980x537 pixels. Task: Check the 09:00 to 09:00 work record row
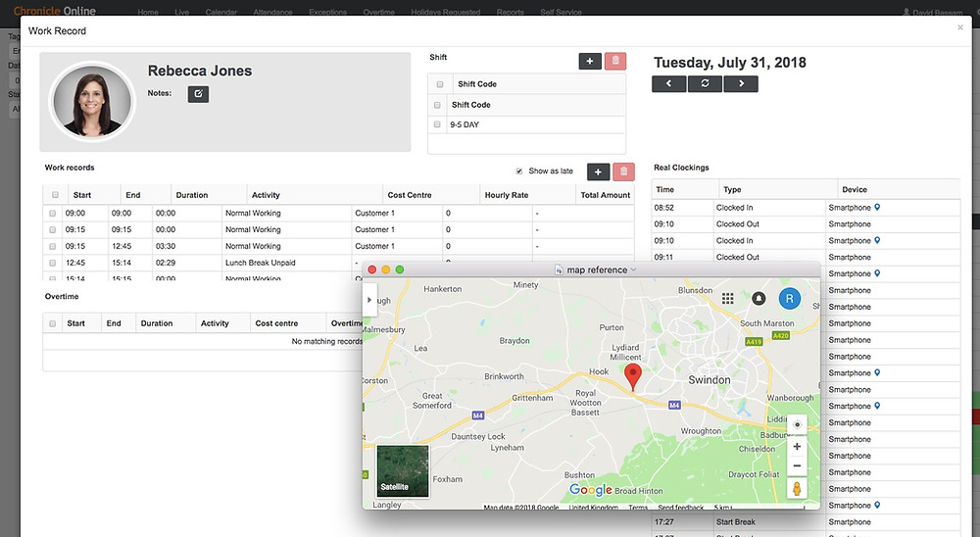53,214
